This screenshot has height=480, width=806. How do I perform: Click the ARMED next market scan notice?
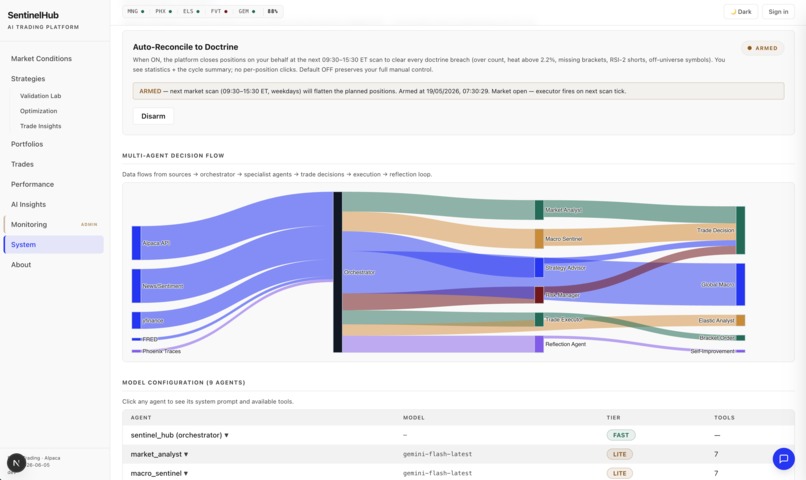coord(459,91)
